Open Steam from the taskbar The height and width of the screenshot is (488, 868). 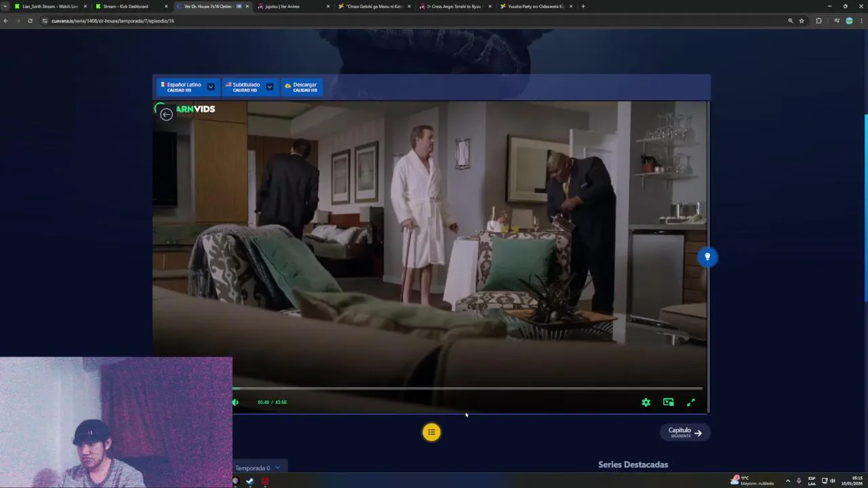point(250,481)
